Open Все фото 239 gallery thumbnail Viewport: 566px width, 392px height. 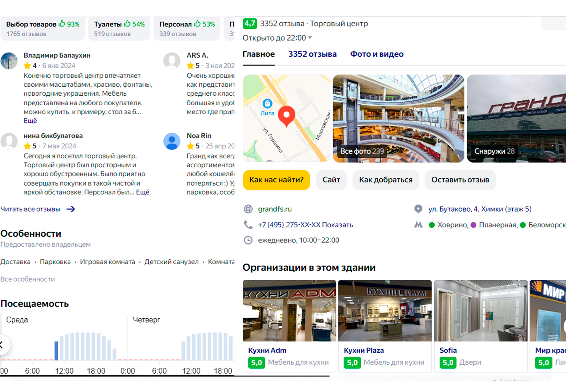pos(398,118)
